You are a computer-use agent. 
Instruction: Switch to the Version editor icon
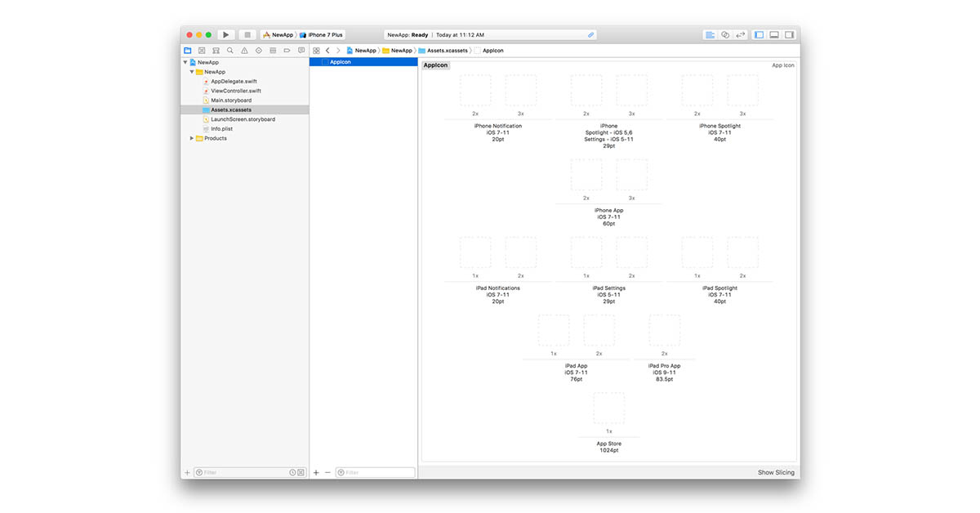point(739,34)
